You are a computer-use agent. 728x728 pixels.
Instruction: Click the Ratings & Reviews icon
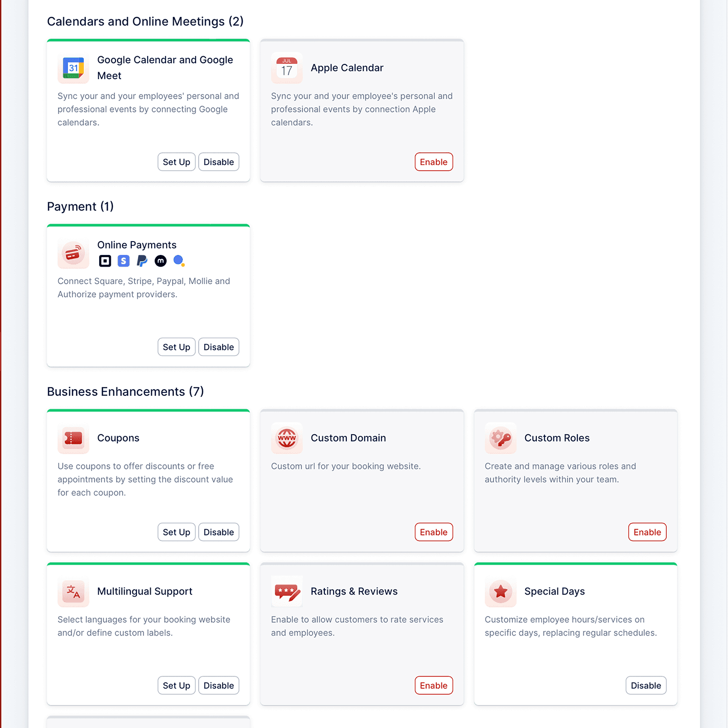pos(287,591)
